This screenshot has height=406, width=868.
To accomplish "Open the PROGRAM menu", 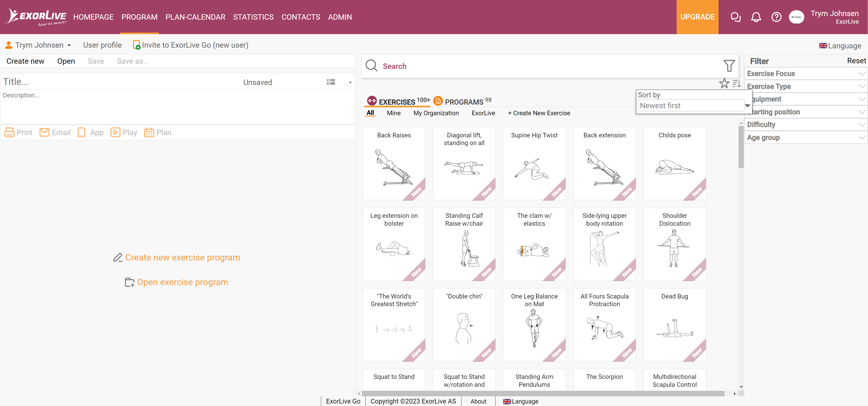I will [x=139, y=17].
